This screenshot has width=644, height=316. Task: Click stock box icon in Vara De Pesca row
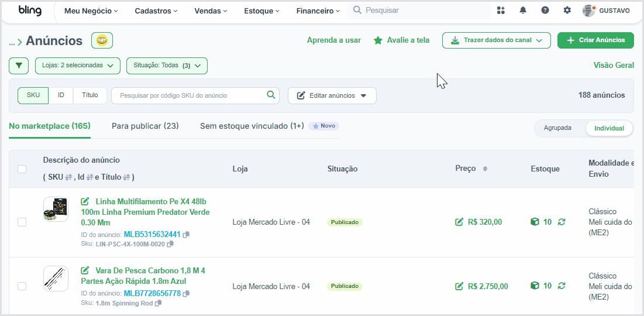click(535, 286)
